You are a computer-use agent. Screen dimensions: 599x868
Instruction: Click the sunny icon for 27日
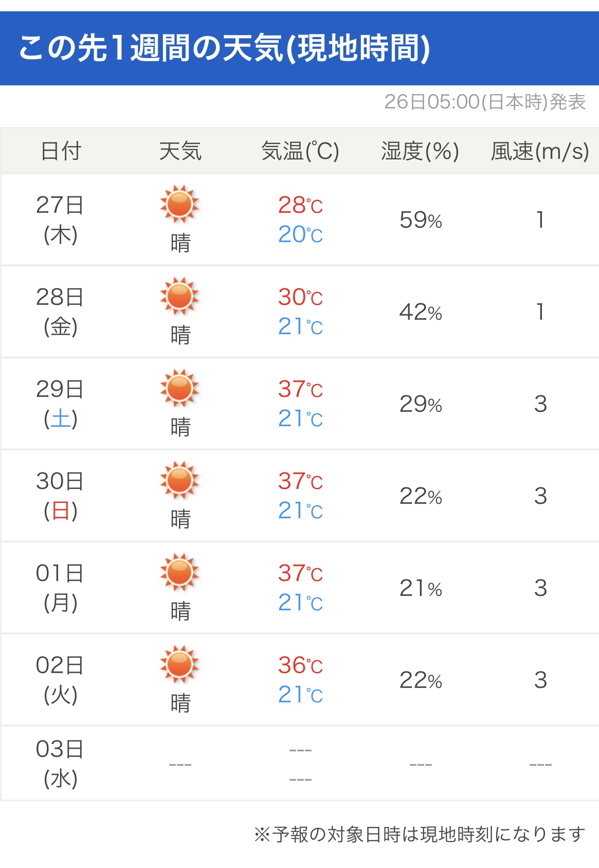click(179, 204)
